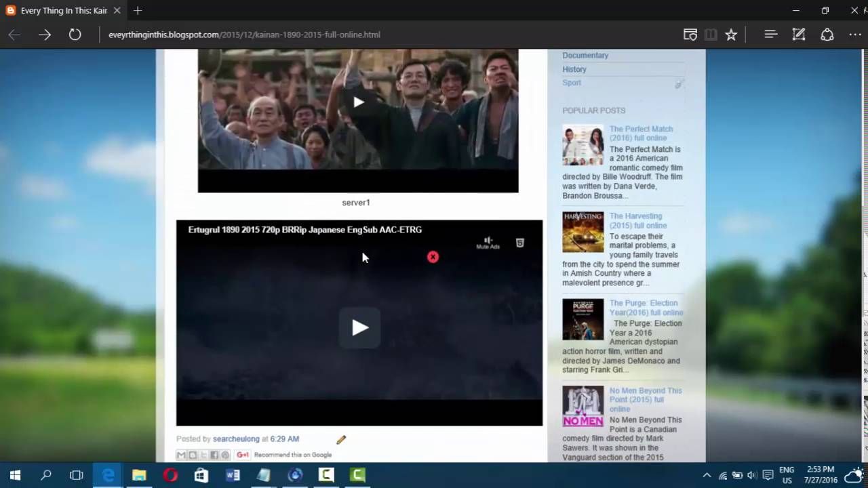Open the Documentary category link
Viewport: 868px width, 488px height.
[x=585, y=56]
